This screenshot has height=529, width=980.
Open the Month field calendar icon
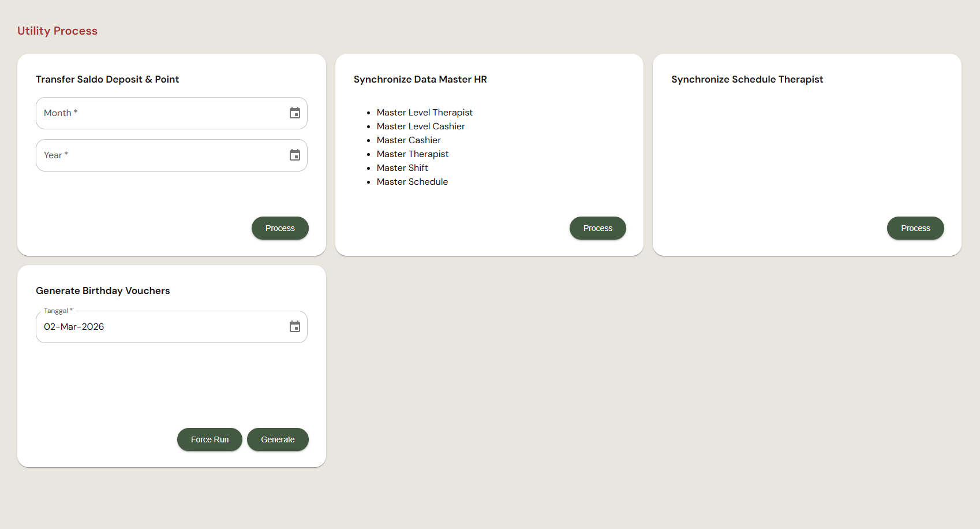point(295,113)
